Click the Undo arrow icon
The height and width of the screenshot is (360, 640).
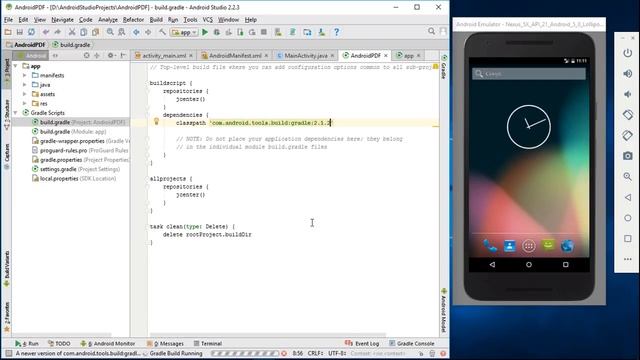click(46, 32)
